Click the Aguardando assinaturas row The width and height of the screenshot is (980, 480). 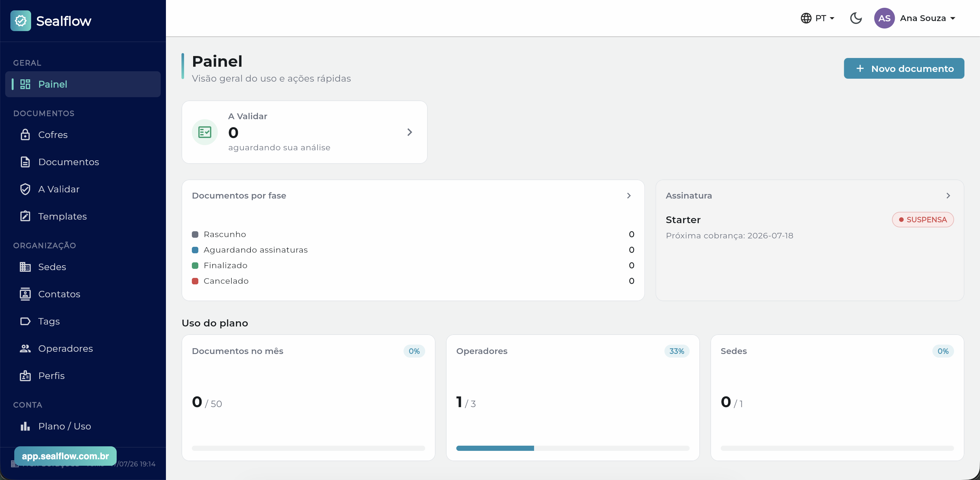point(413,250)
